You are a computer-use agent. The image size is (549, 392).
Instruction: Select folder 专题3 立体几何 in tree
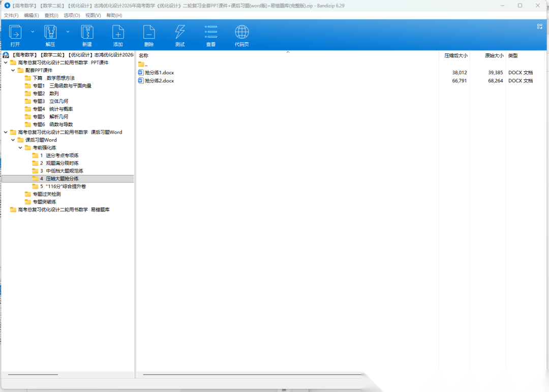tap(50, 101)
